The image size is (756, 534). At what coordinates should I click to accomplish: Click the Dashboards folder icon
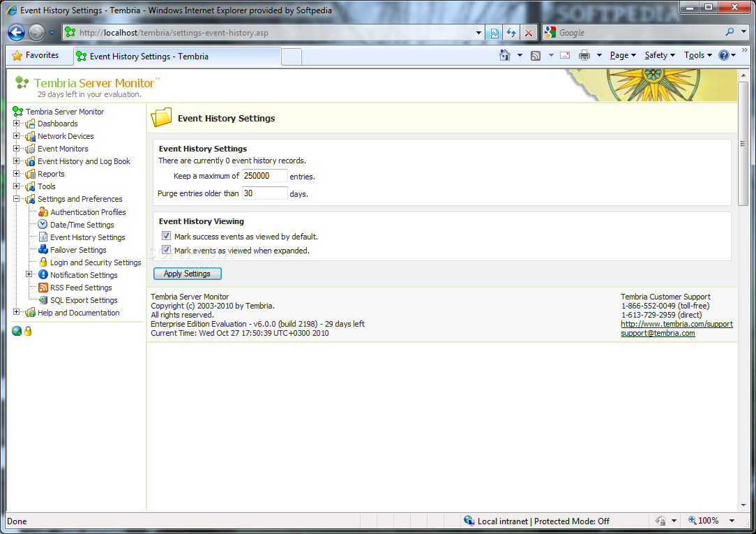(31, 124)
